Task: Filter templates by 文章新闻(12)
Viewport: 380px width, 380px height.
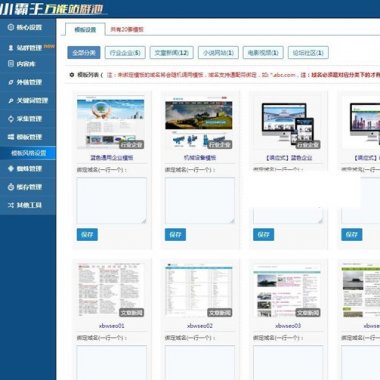Action: 172,53
